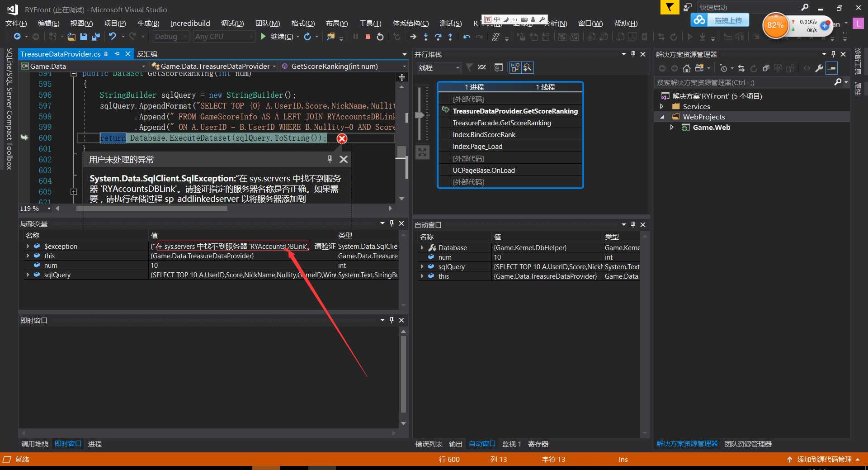
Task: Click the Step Into icon
Action: (x=426, y=37)
